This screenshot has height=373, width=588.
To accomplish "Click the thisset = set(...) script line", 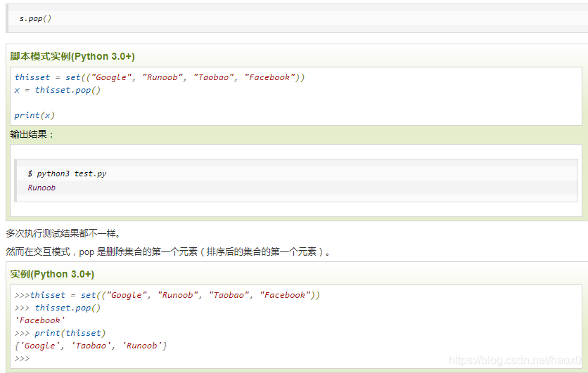I will coord(160,77).
